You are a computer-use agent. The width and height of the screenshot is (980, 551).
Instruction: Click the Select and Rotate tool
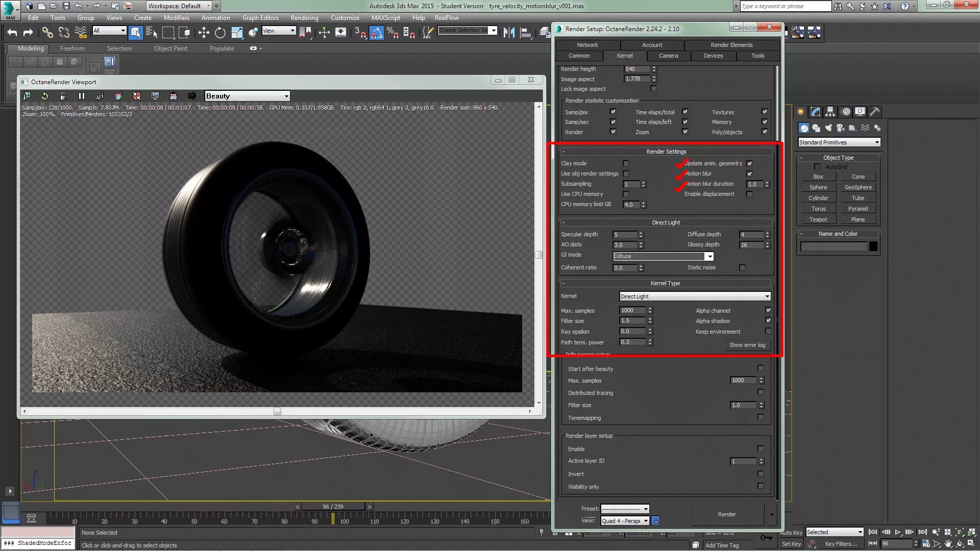pos(220,33)
